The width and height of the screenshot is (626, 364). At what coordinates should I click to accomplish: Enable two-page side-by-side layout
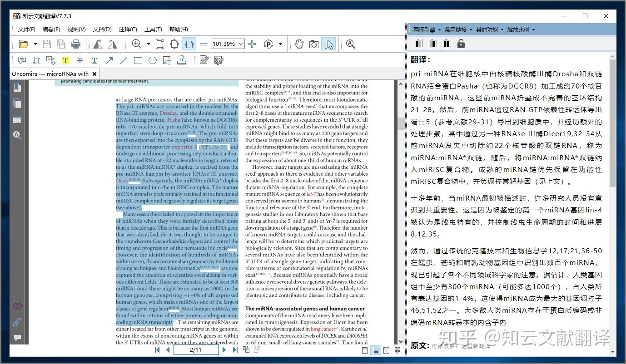pyautogui.click(x=387, y=350)
